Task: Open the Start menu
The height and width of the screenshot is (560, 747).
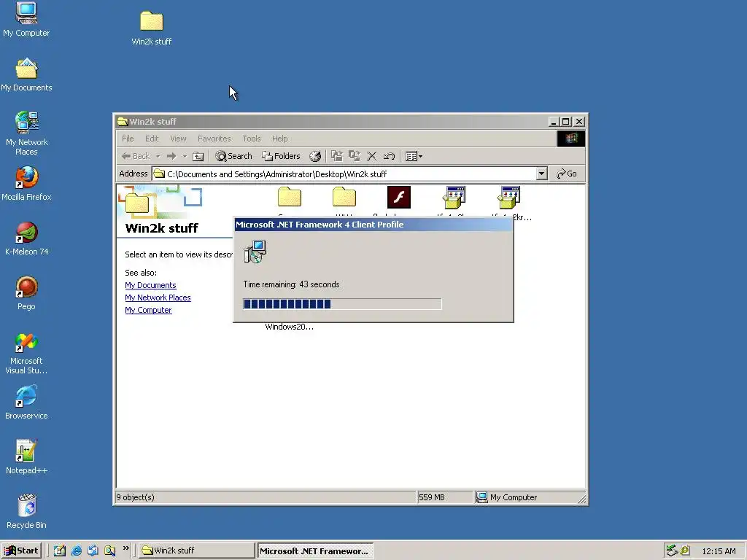Action: [21, 551]
